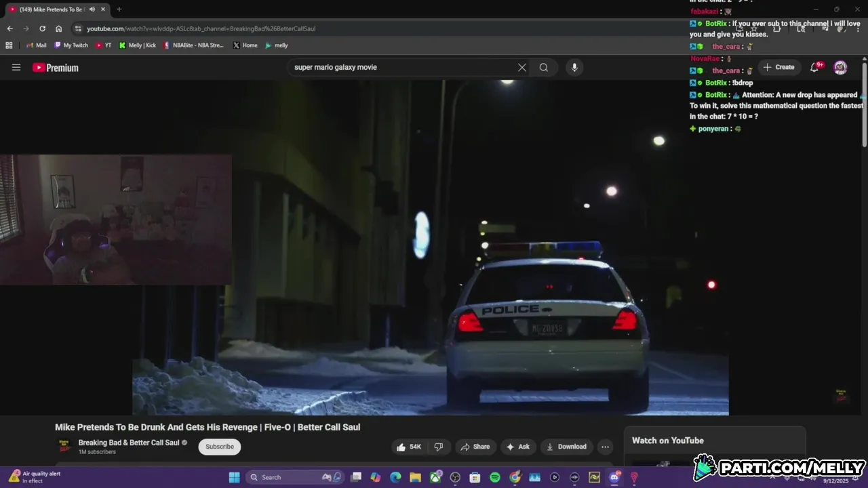Open the YouTube account avatar menu

pos(840,67)
